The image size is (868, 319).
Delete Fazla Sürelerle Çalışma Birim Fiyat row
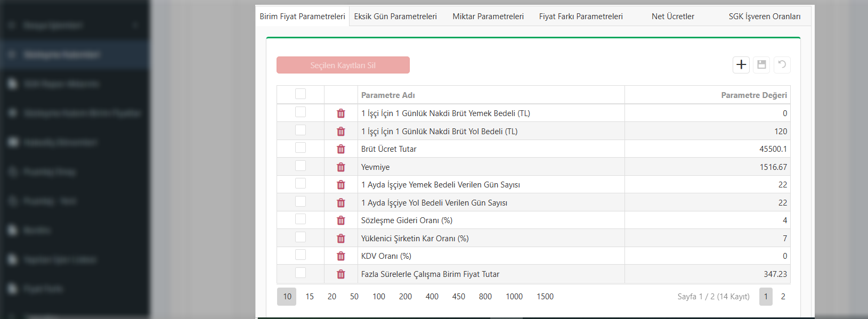point(341,274)
